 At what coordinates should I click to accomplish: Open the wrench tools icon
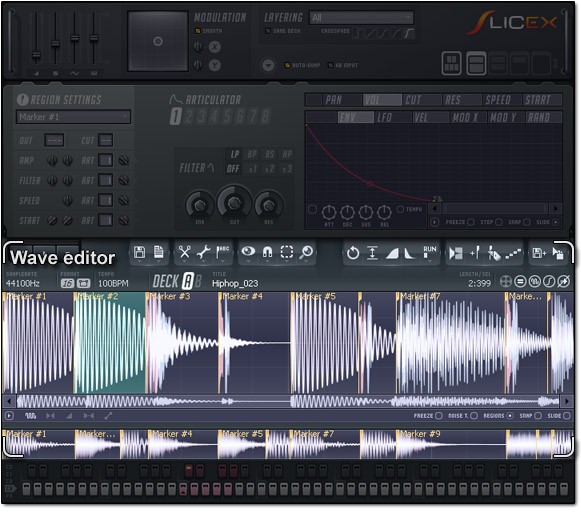point(203,252)
